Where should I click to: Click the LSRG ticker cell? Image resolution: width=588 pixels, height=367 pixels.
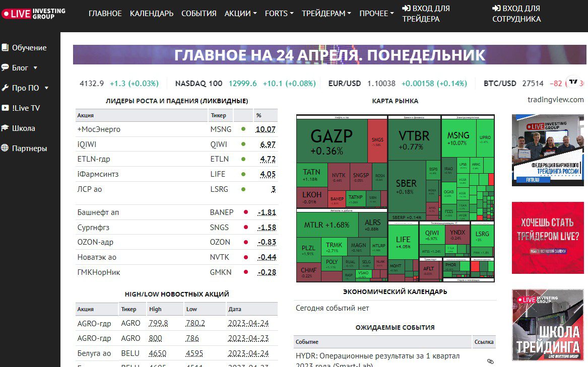tap(219, 189)
